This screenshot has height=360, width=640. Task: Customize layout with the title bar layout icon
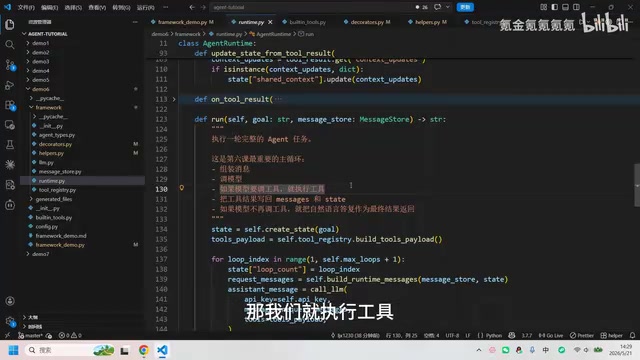point(543,7)
